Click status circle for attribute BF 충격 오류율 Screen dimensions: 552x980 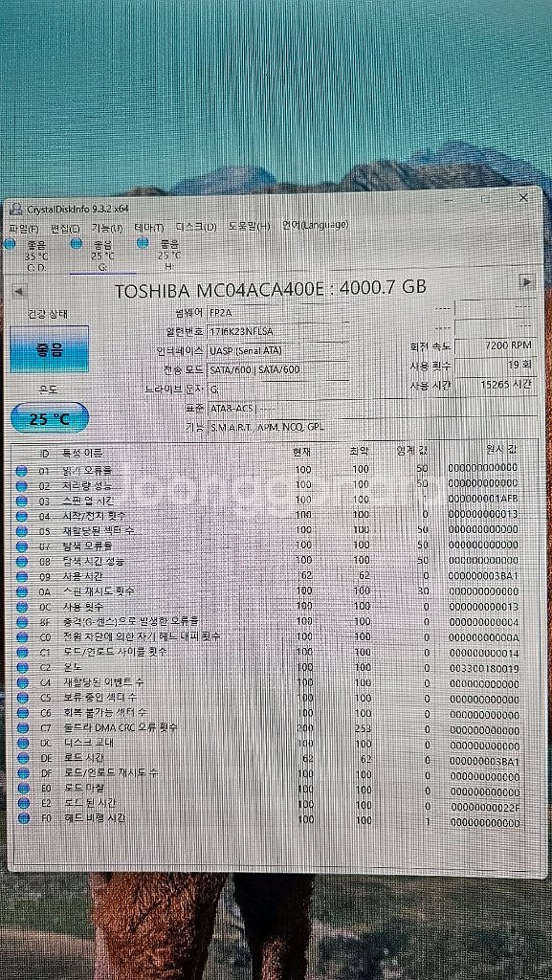pos(22,622)
